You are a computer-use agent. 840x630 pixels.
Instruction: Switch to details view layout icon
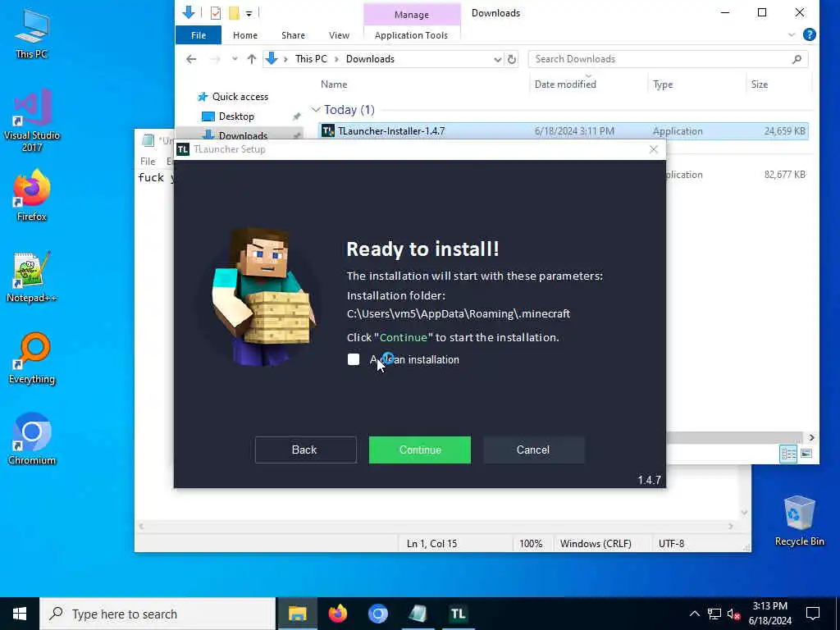788,454
